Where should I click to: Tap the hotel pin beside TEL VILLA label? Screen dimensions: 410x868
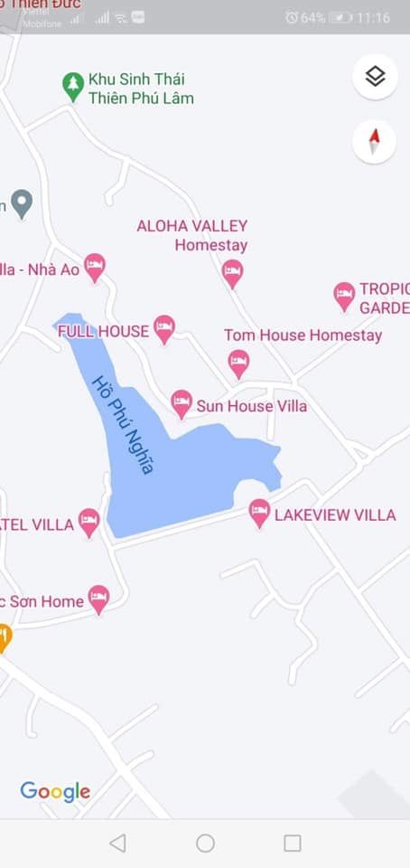[89, 524]
